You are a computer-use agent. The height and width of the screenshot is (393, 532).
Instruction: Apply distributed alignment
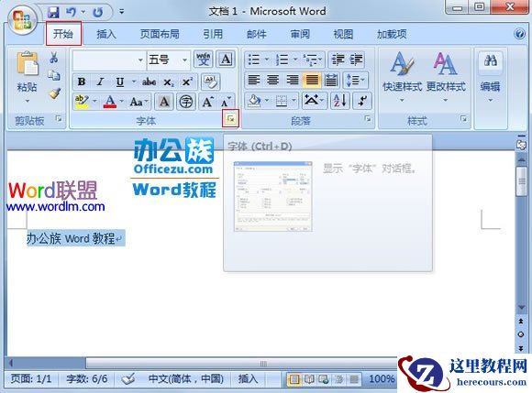click(x=331, y=81)
